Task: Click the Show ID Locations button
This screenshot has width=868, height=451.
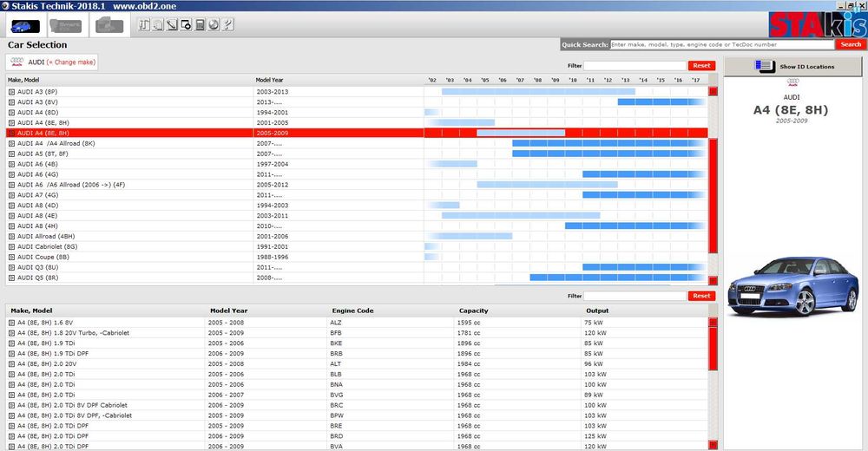Action: point(792,67)
